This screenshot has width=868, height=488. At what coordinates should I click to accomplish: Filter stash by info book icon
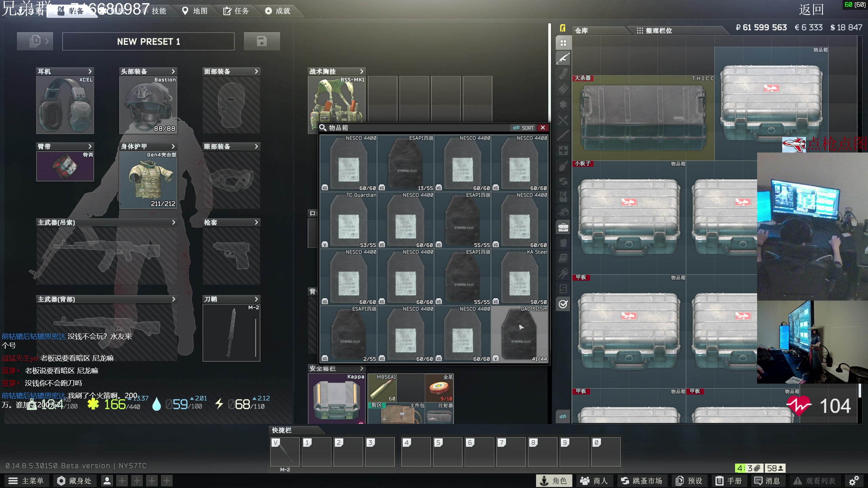point(563,258)
